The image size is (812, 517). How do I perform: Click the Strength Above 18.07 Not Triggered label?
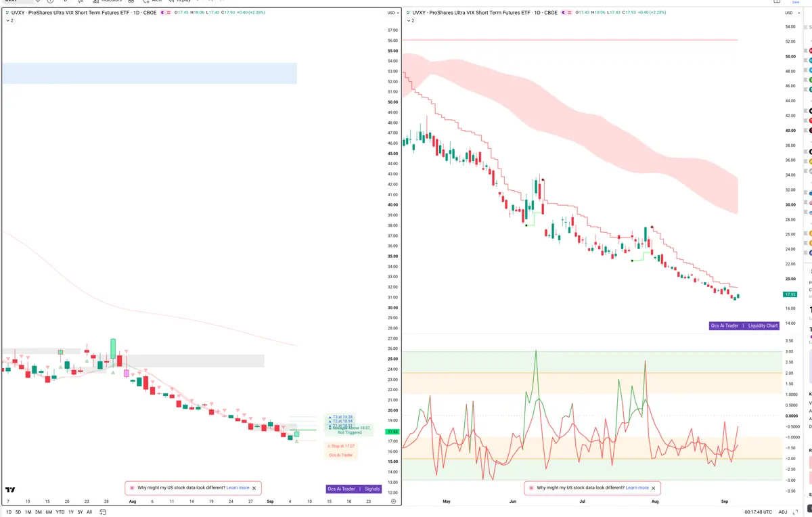(x=349, y=430)
